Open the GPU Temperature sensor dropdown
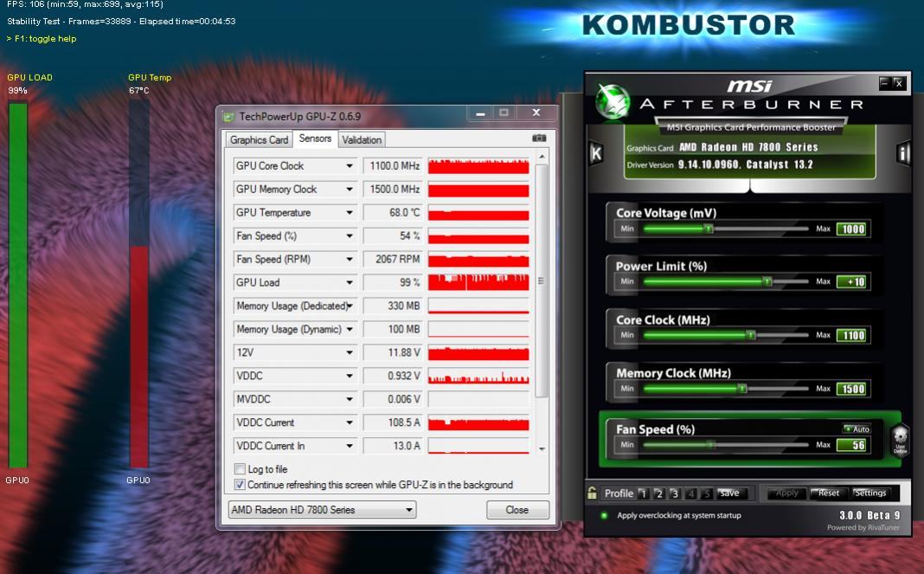The width and height of the screenshot is (924, 574). [350, 212]
